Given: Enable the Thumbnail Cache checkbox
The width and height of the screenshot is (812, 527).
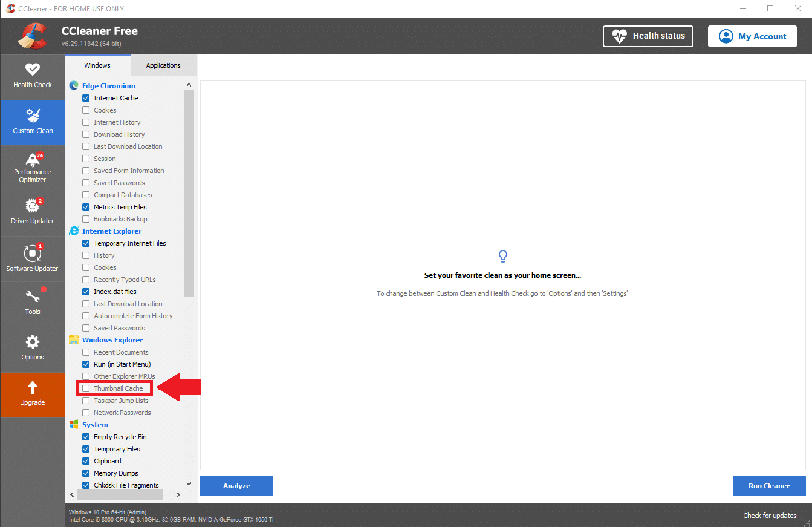Looking at the screenshot, I should (86, 388).
